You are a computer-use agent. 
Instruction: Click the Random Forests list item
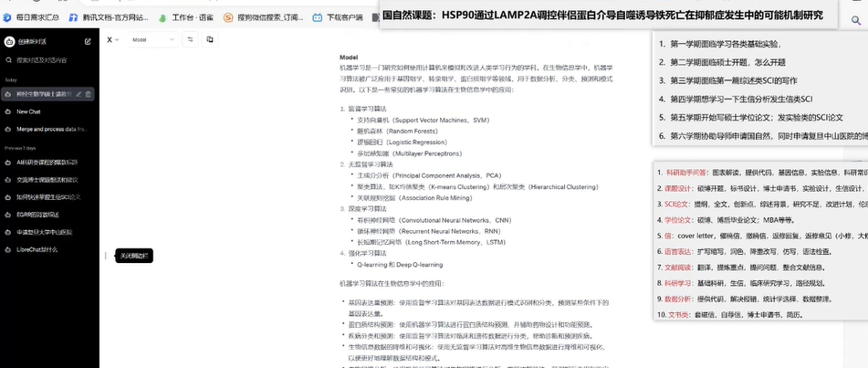click(x=397, y=131)
